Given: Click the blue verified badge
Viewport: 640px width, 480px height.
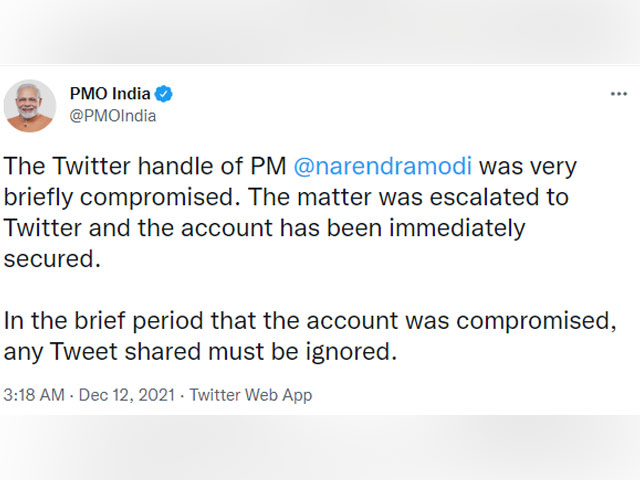Looking at the screenshot, I should tap(165, 94).
